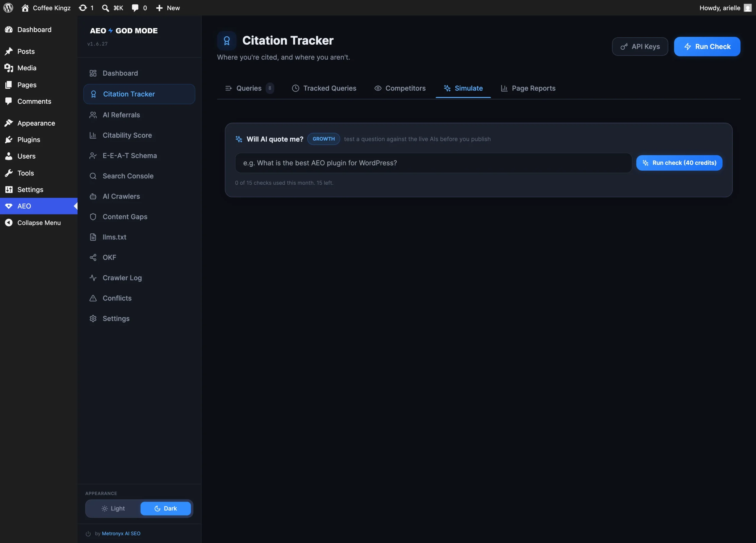Open AI Crawlers robot icon

[x=93, y=196]
